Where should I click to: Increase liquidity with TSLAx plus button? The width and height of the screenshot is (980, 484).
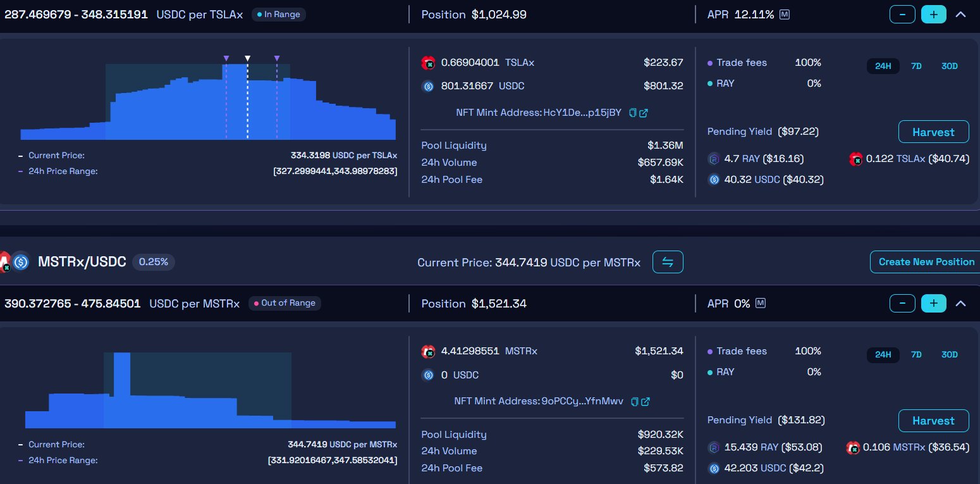point(933,14)
